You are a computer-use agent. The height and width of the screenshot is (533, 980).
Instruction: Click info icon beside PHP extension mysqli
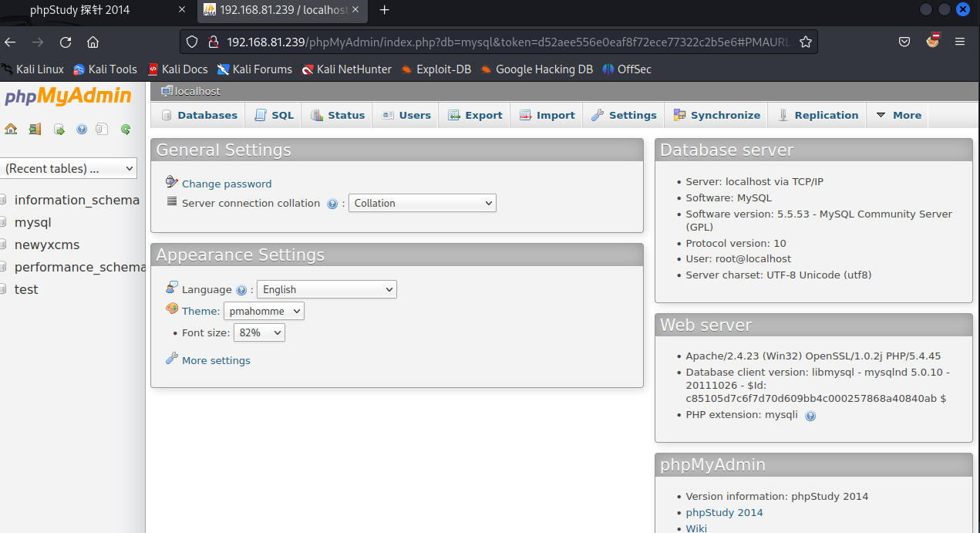(x=810, y=416)
